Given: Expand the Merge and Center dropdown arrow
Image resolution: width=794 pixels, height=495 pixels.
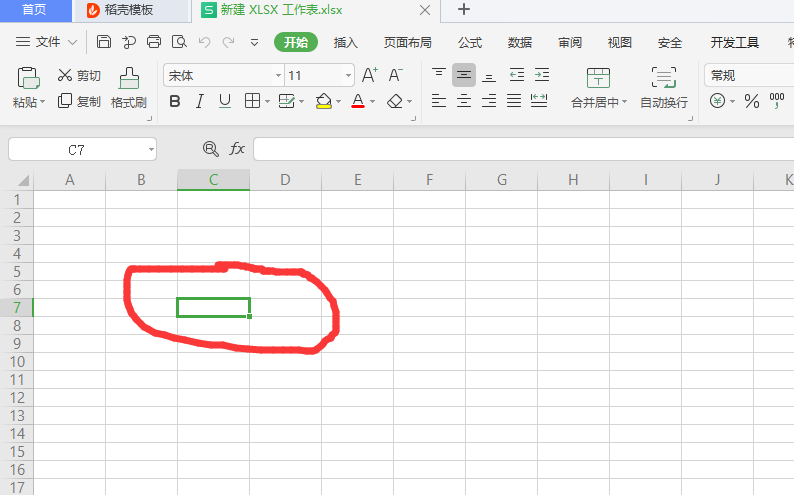Looking at the screenshot, I should 624,102.
